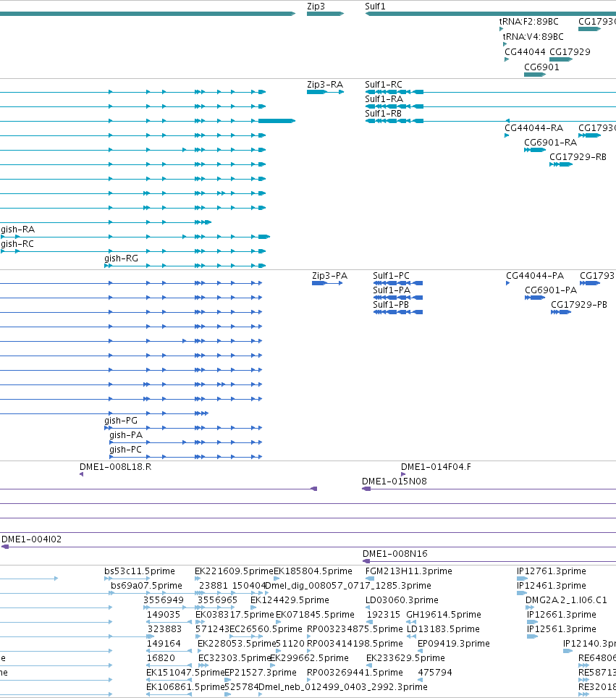This screenshot has height=698, width=616.
Task: Click the IP12561.3prime EST label
Action: click(562, 628)
